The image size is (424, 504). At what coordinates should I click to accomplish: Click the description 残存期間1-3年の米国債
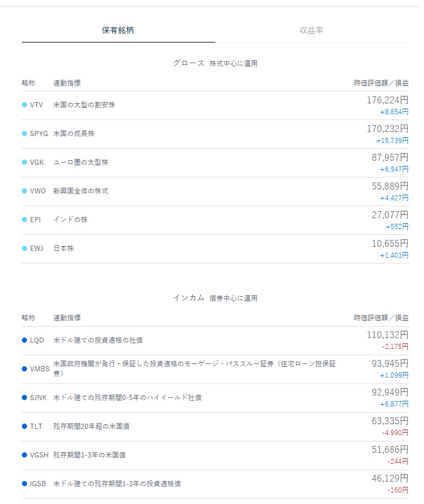pos(90,455)
